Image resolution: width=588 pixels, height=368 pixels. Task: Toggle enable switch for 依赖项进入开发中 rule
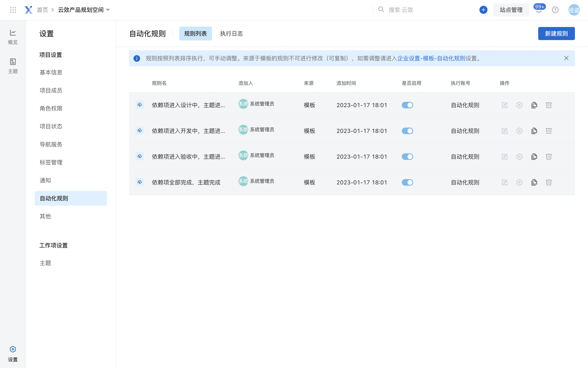point(408,131)
